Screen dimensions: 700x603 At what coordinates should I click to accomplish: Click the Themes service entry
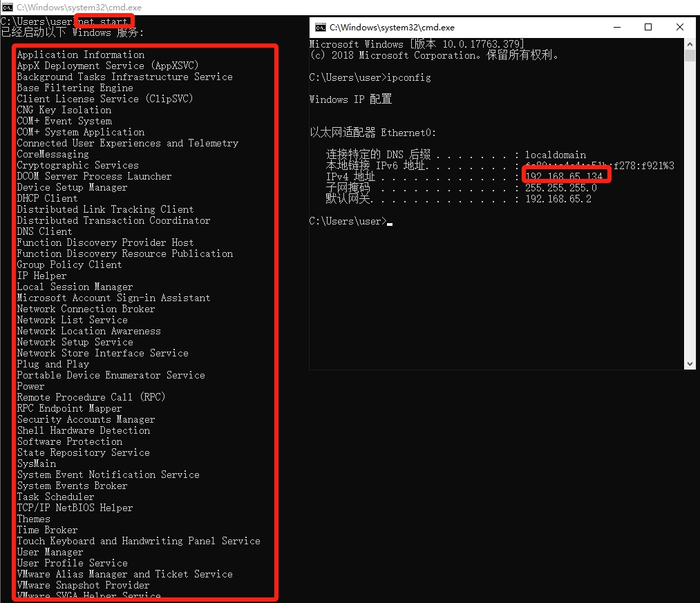pyautogui.click(x=33, y=519)
